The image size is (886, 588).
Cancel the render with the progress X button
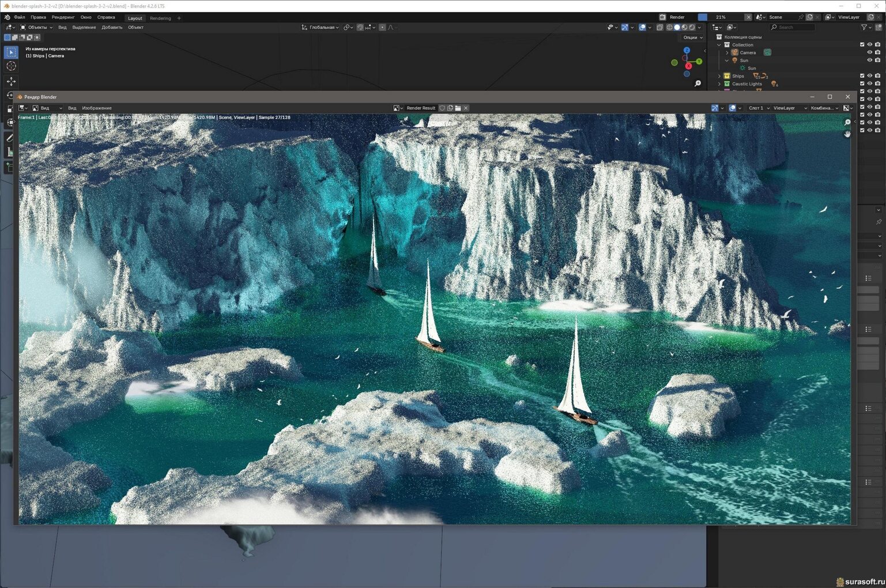(748, 17)
